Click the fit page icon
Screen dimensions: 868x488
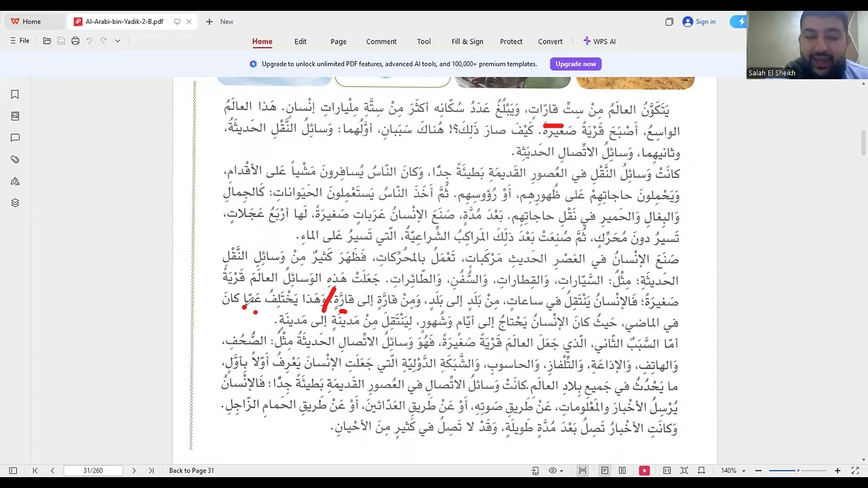click(x=684, y=470)
